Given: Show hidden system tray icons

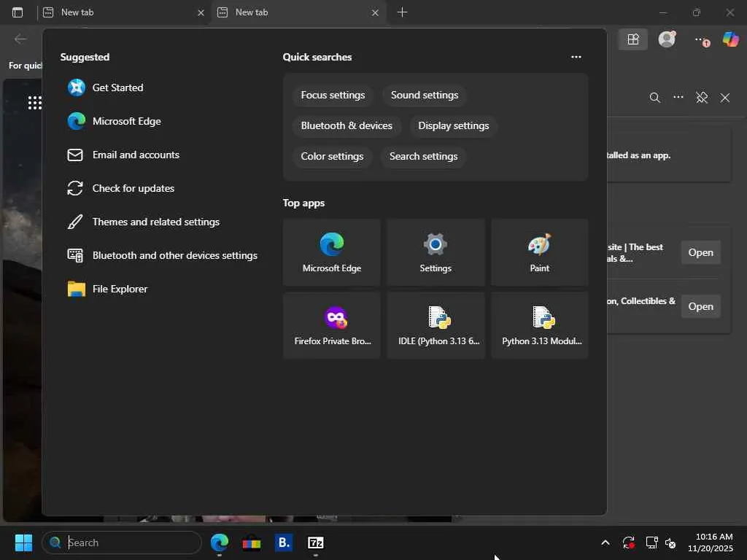Looking at the screenshot, I should click(605, 542).
